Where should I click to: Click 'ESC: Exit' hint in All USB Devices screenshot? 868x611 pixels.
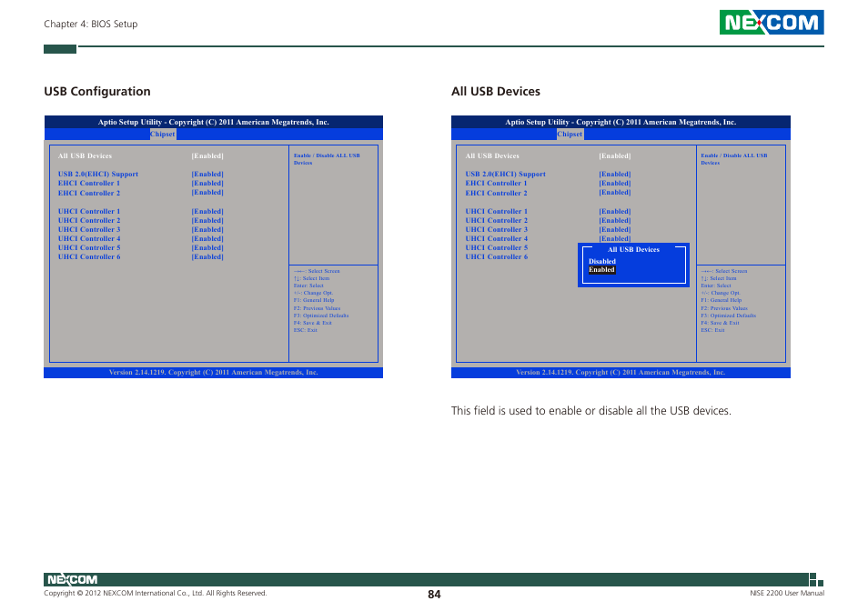point(712,330)
